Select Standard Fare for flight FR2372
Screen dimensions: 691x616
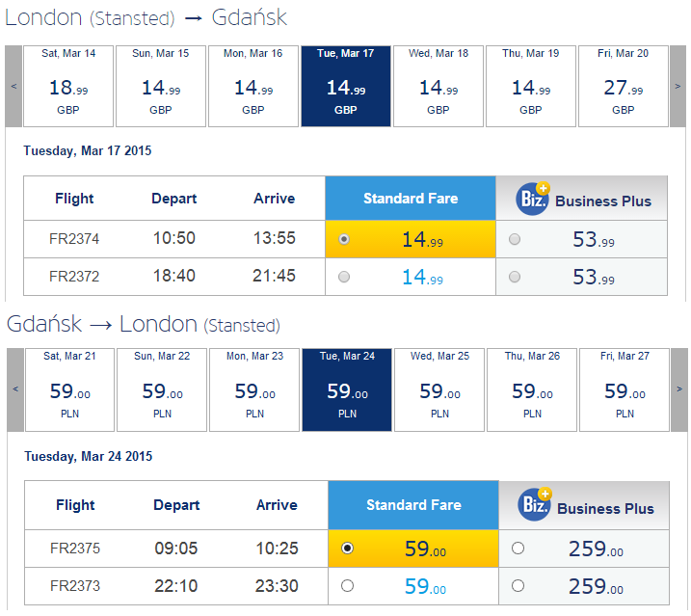[x=344, y=277]
